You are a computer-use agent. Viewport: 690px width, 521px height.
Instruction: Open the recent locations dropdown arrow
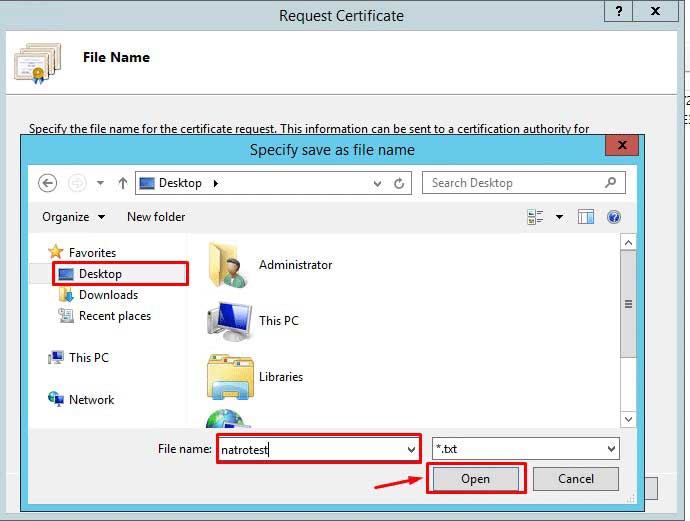100,183
